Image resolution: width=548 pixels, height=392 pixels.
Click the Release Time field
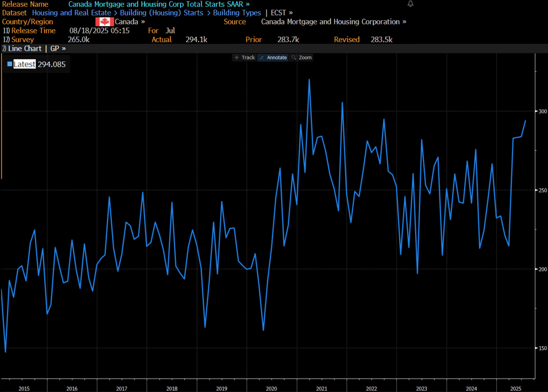[33, 31]
